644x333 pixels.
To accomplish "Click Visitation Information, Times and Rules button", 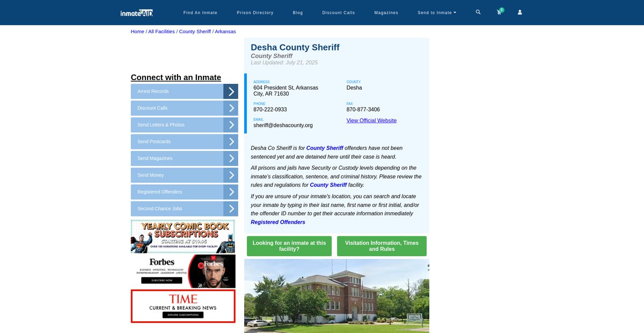I will pos(382,246).
